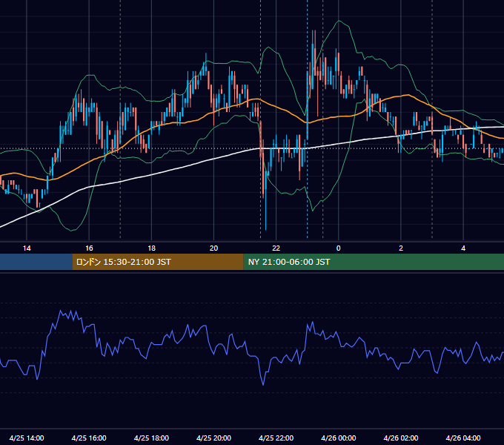Click the 4/25 22:00 date label

[276, 438]
